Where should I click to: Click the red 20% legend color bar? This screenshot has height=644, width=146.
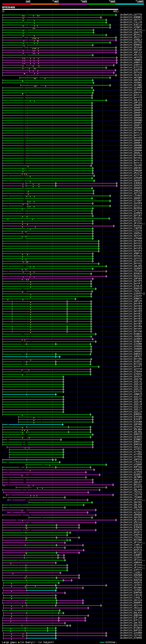click(16, 4)
